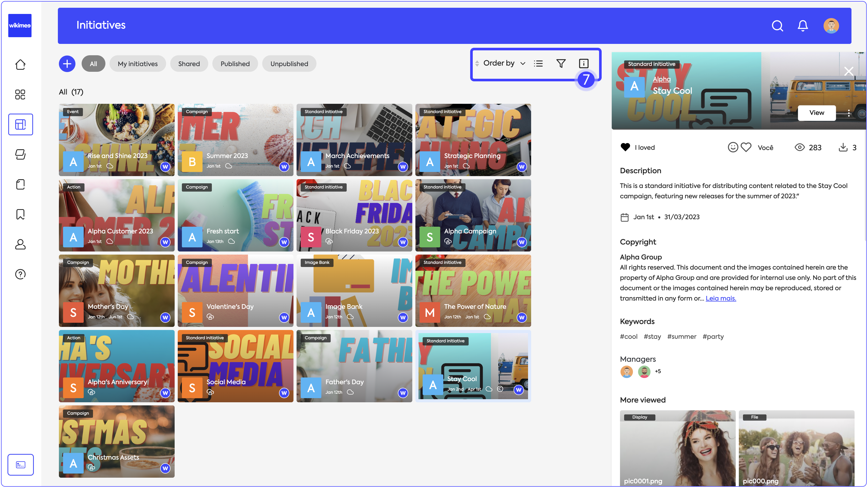Open the filter funnel icon
This screenshot has width=868, height=488.
561,63
